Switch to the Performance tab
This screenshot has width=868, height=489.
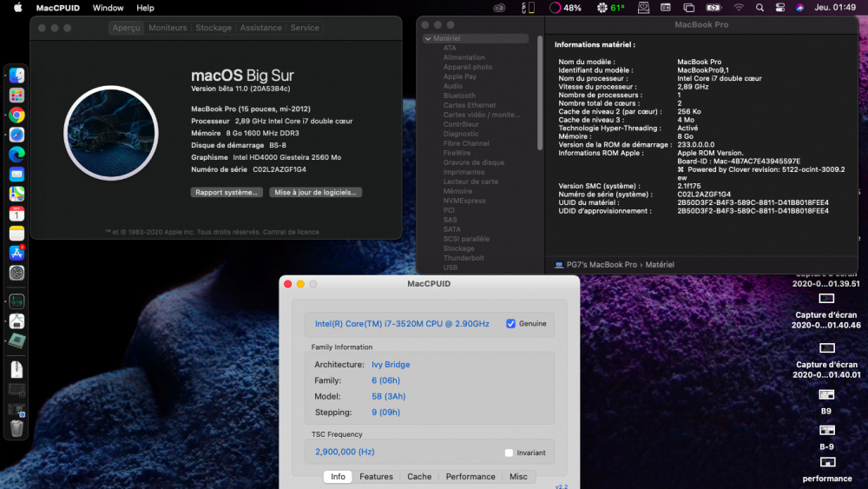(470, 476)
